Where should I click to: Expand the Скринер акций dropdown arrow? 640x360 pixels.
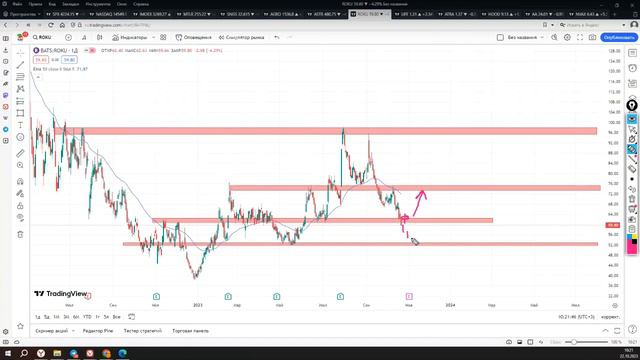73,331
